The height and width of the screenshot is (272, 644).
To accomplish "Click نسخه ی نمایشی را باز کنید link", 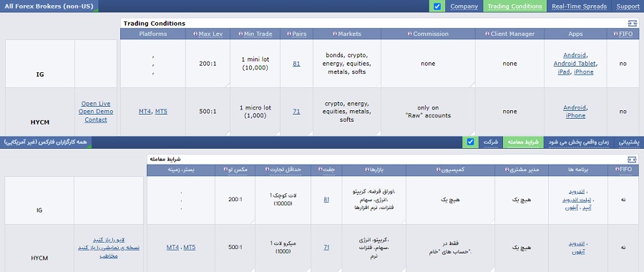I will [109, 248].
